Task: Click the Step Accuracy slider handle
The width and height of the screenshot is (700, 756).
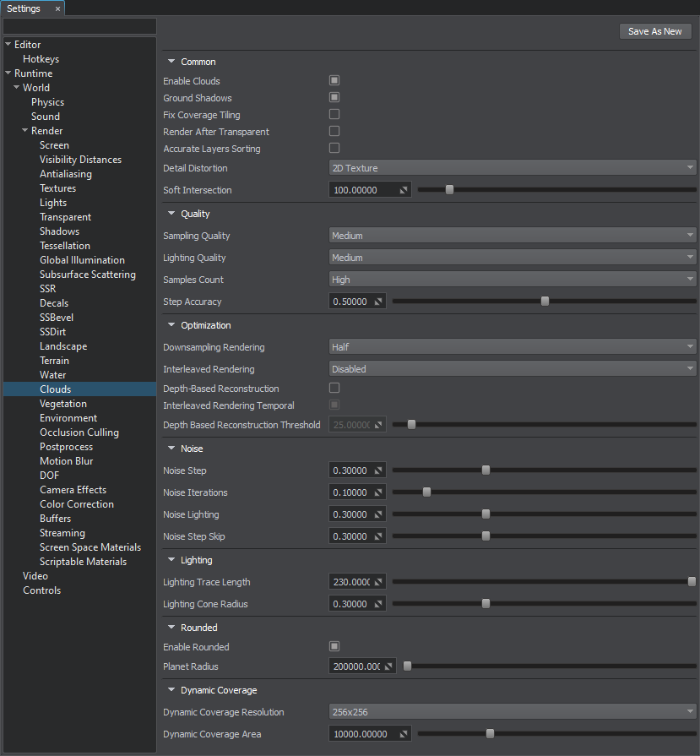Action: click(545, 302)
